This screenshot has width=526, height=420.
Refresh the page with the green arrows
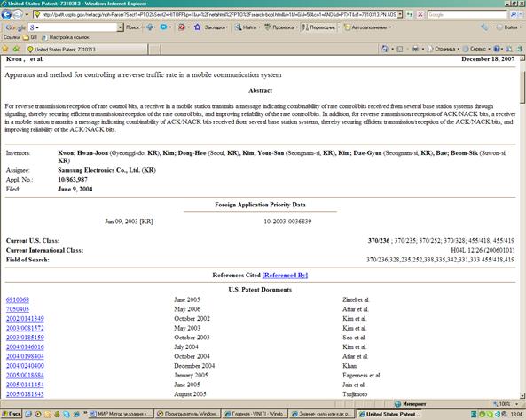(x=409, y=15)
